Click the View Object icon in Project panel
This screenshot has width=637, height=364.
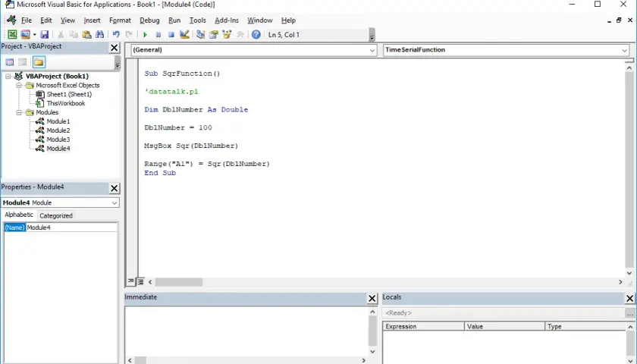[x=23, y=62]
